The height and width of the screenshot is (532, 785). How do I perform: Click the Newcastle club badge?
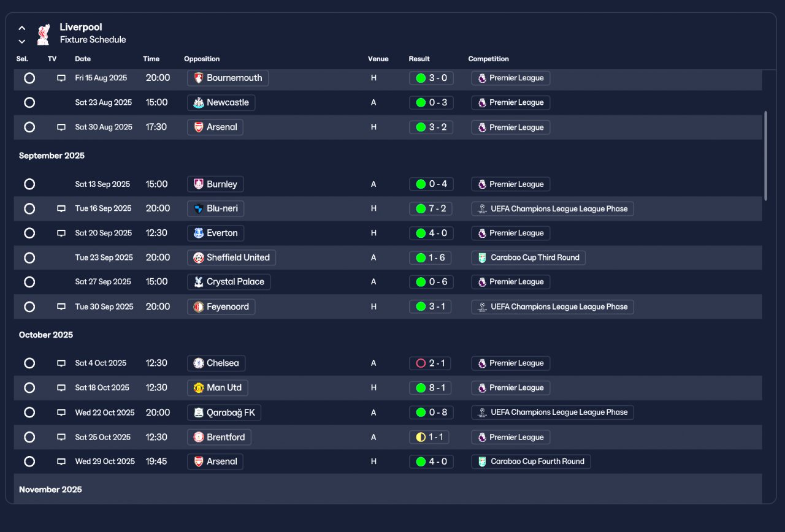point(199,102)
